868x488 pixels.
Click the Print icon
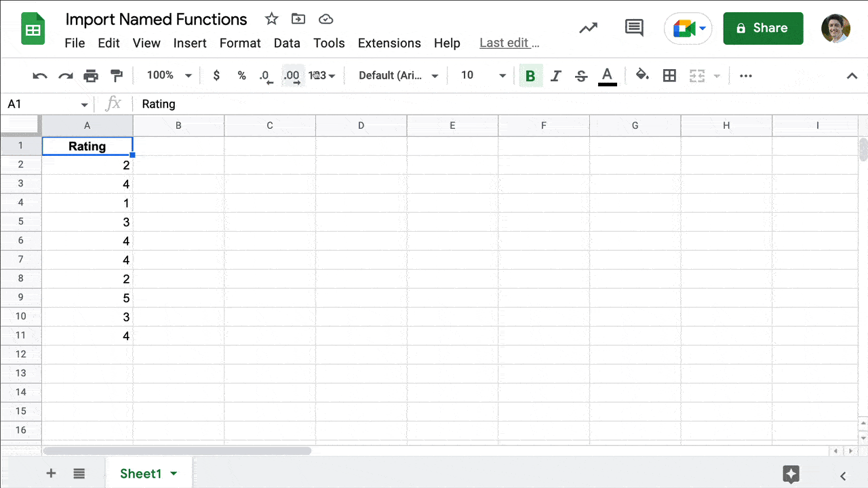(91, 75)
